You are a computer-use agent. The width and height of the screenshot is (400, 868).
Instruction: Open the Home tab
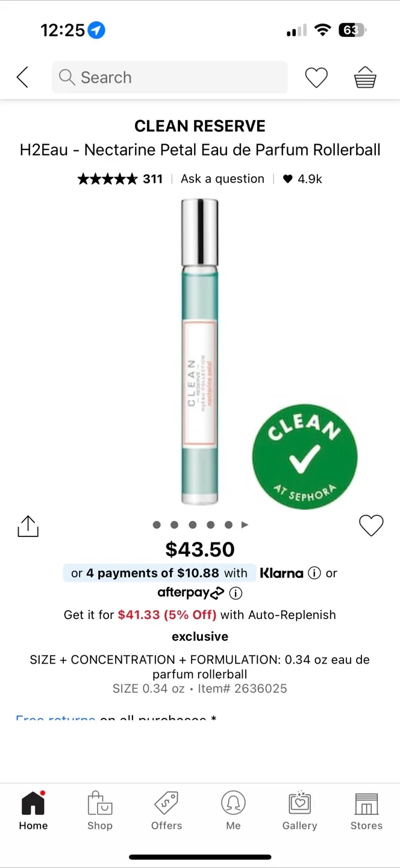point(33,811)
